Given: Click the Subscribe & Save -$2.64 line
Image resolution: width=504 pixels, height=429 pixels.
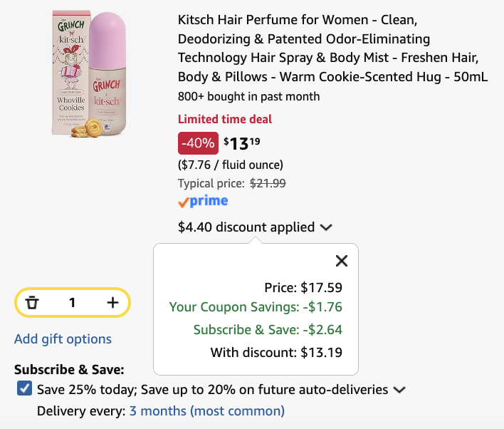Looking at the screenshot, I should click(x=268, y=330).
